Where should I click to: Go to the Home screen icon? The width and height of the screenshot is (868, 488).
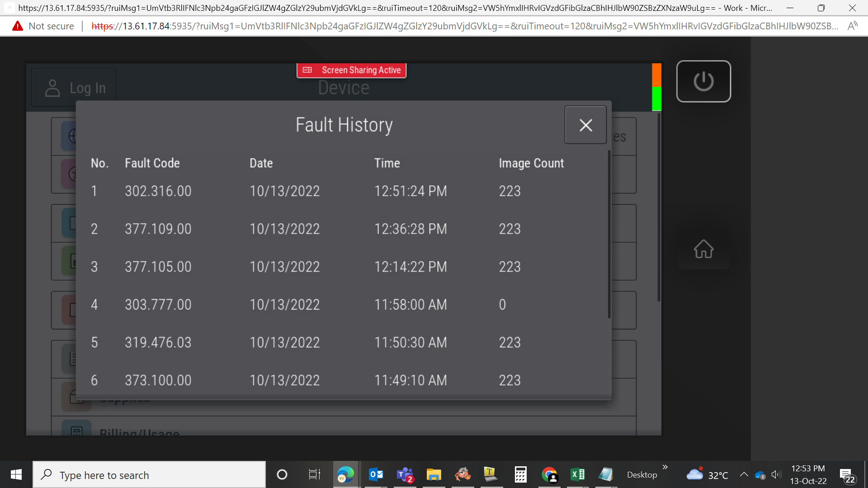(x=703, y=249)
